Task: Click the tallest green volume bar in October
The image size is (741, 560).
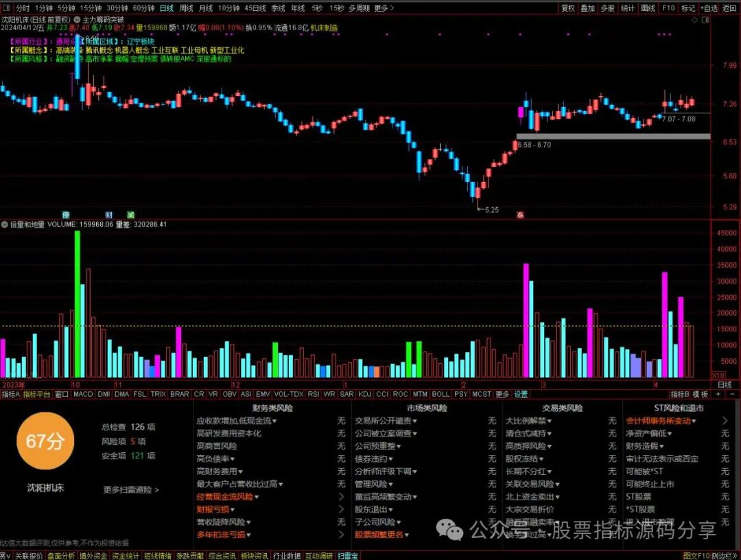Action: point(78,304)
